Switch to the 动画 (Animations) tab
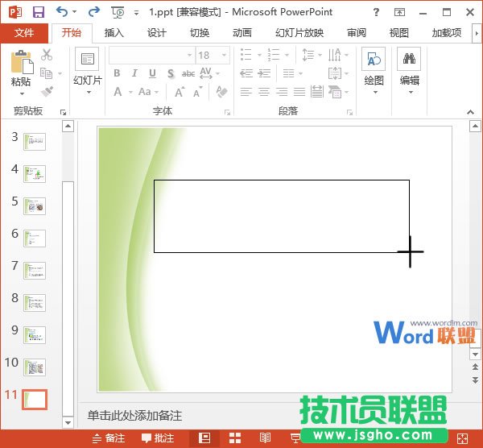 (x=242, y=33)
